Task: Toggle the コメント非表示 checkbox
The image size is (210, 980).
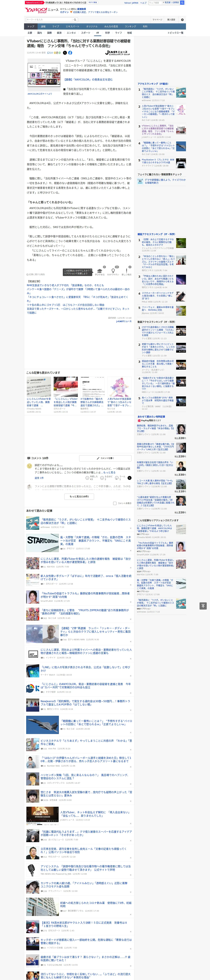Action: pos(115,503)
